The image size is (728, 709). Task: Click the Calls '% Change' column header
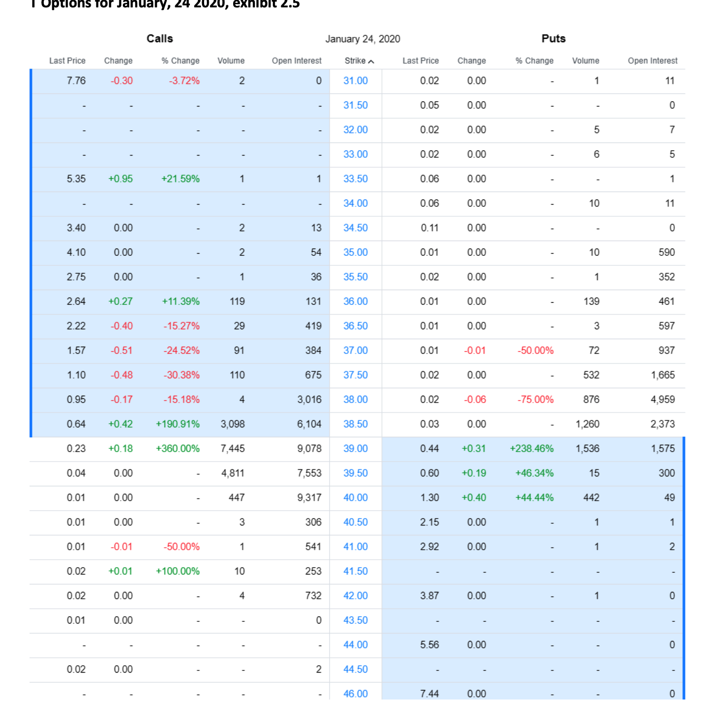click(x=180, y=61)
